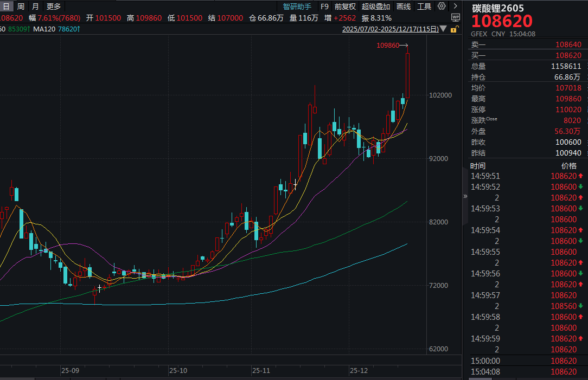588x380 pixels.
Task: Switch to the weekly (周) chart period
Action: (21, 7)
